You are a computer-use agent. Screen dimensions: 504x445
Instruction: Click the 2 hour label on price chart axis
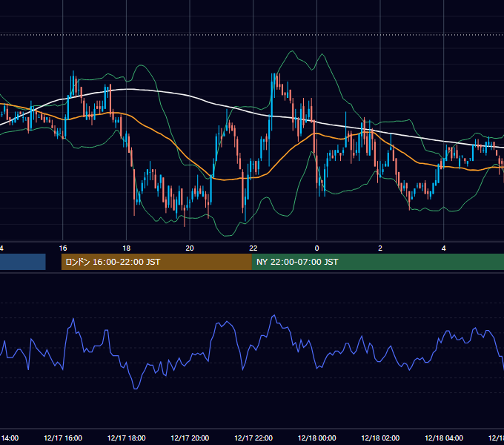380,248
